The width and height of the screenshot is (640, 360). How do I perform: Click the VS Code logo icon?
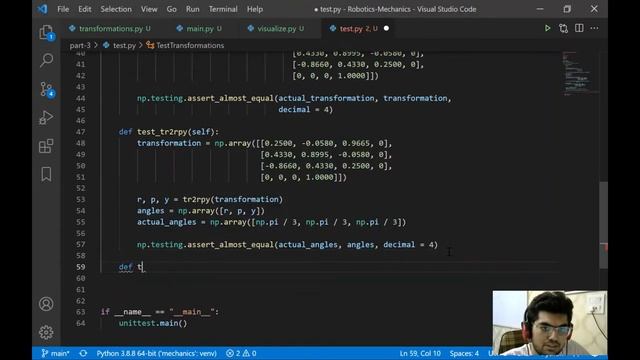42,9
